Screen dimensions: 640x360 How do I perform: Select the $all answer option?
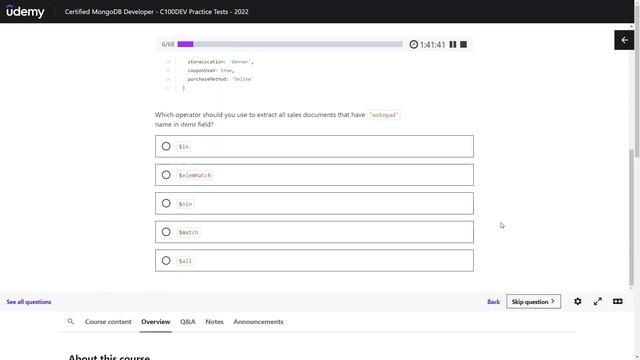pyautogui.click(x=314, y=261)
